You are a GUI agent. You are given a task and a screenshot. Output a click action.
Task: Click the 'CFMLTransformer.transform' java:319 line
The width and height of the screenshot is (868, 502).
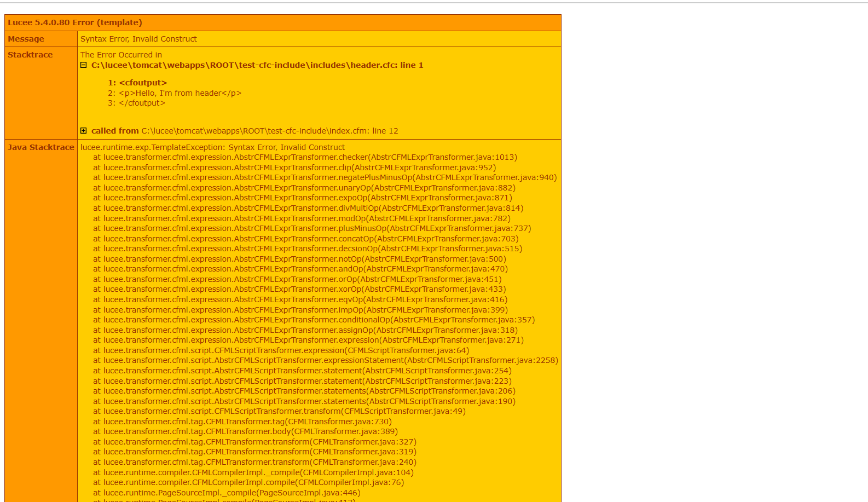pos(254,452)
